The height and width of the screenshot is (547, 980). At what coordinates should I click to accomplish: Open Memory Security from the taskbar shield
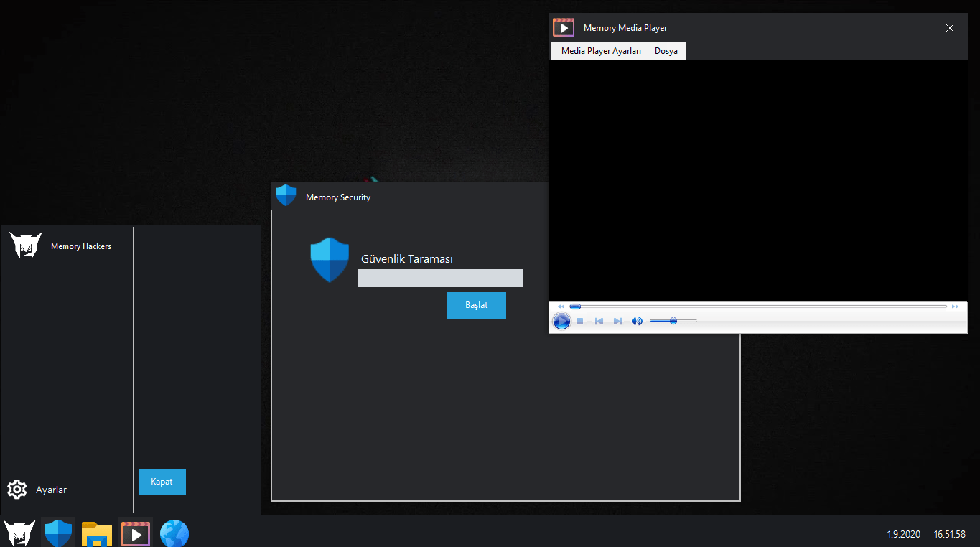pos(58,533)
